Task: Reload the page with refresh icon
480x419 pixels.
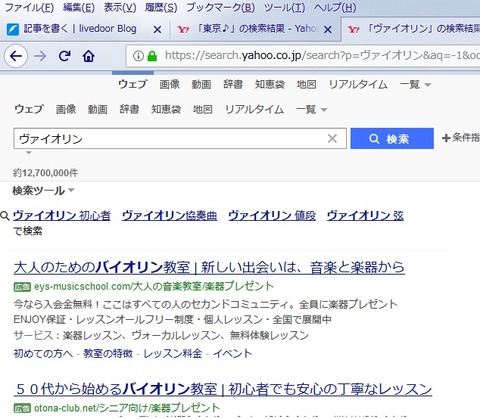Action: tap(64, 56)
